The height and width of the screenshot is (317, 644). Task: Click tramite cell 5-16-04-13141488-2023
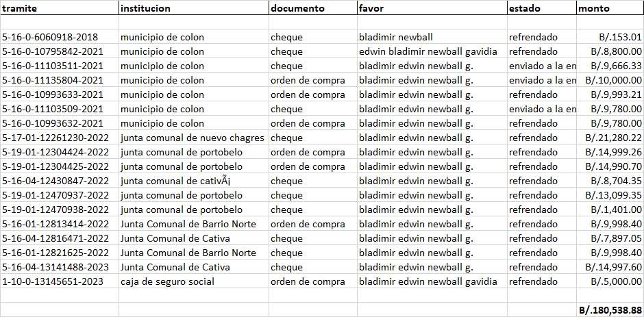pos(60,267)
